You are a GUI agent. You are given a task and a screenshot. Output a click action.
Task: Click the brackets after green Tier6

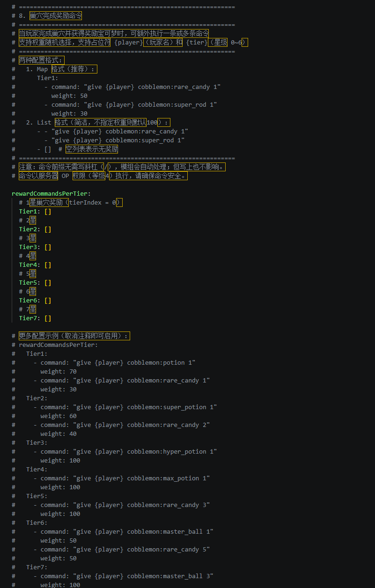48,301
